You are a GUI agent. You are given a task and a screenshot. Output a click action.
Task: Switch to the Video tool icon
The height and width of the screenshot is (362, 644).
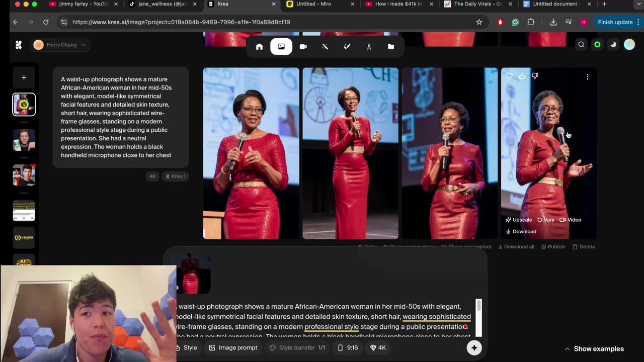click(303, 47)
